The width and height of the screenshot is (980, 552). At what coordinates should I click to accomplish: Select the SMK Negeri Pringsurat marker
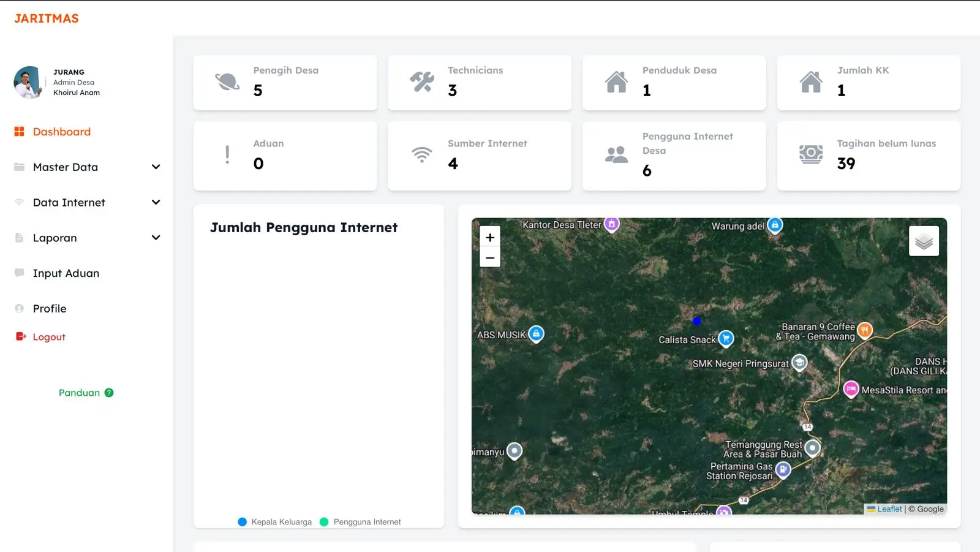799,363
